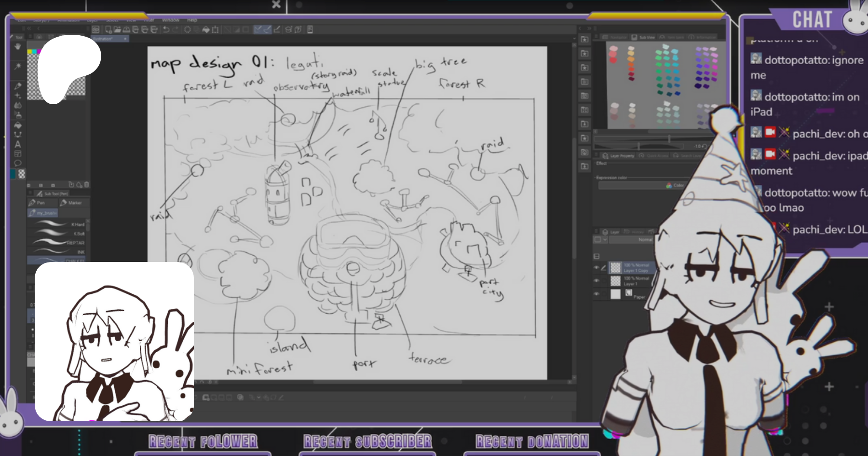Select the Auto select magic wand tool
Image resolution: width=868 pixels, height=456 pixels.
(x=18, y=66)
